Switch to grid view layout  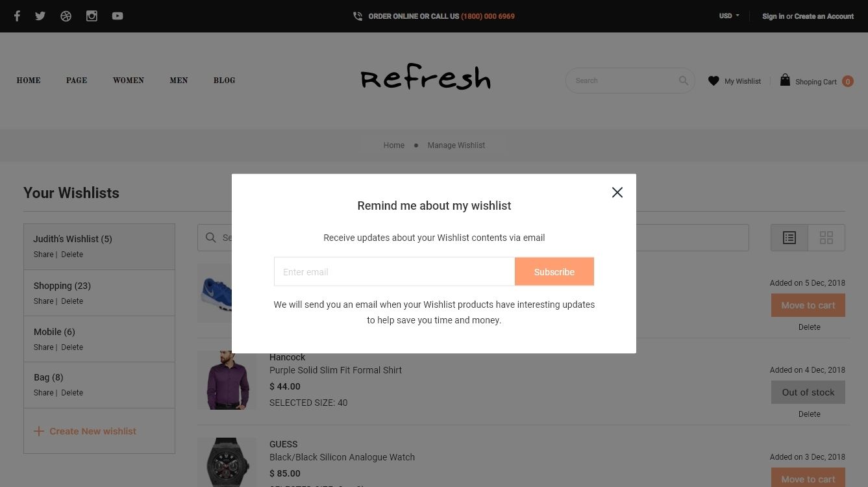click(826, 238)
